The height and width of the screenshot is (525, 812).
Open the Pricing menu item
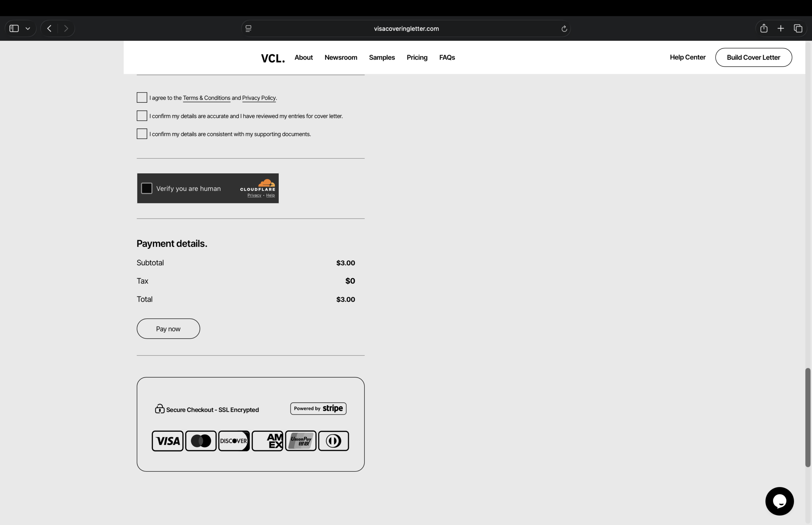tap(417, 57)
